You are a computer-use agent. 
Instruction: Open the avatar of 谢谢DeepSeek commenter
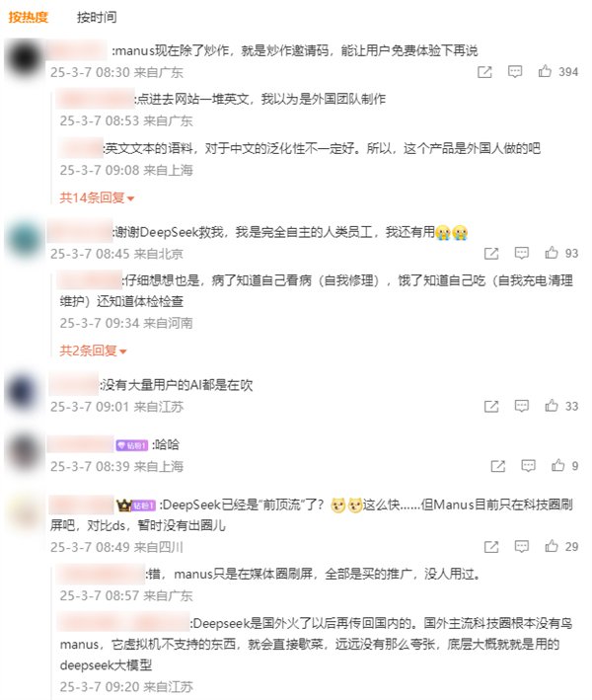(24, 240)
